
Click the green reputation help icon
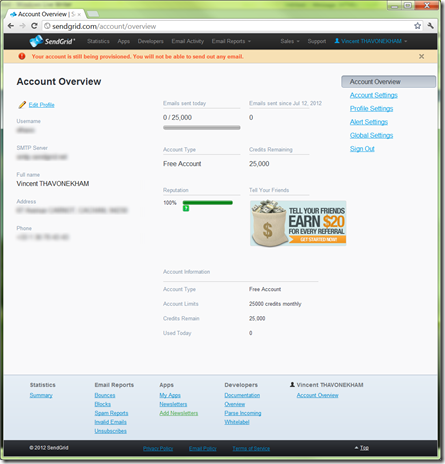(186, 208)
